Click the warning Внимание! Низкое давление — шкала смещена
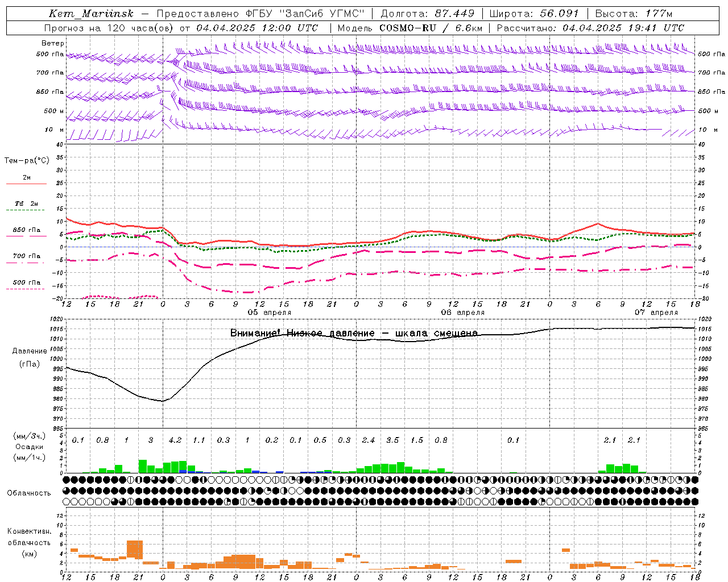 coord(354,333)
